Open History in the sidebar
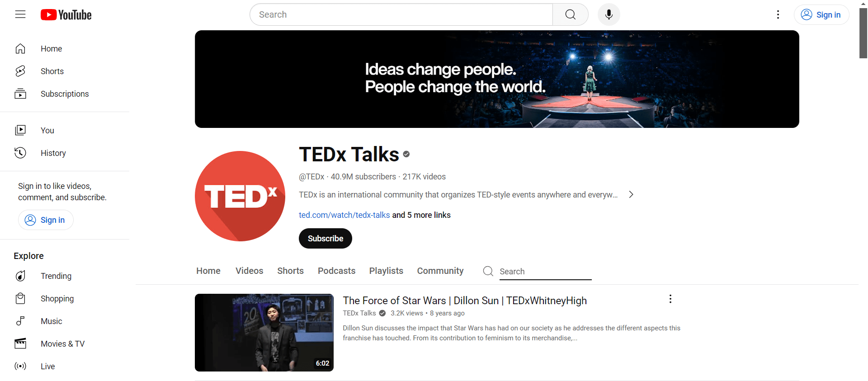This screenshot has width=868, height=381. click(x=53, y=153)
